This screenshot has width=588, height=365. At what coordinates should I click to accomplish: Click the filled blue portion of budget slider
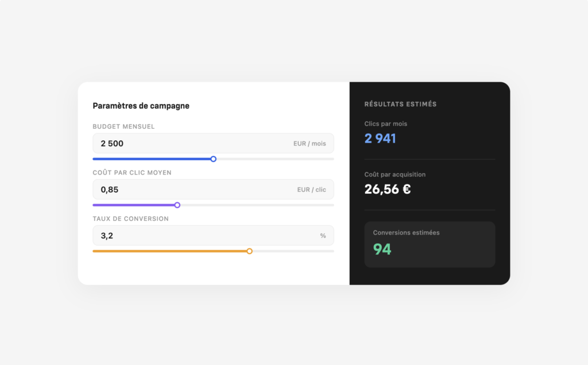(152, 159)
